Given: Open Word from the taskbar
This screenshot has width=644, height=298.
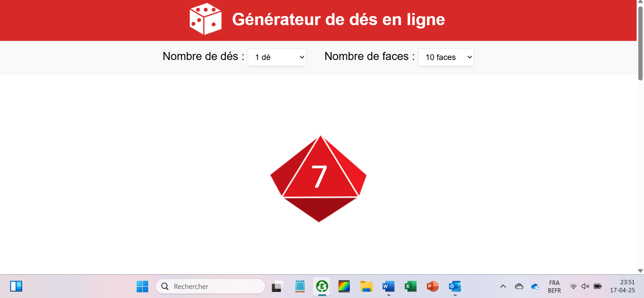Looking at the screenshot, I should tap(388, 286).
